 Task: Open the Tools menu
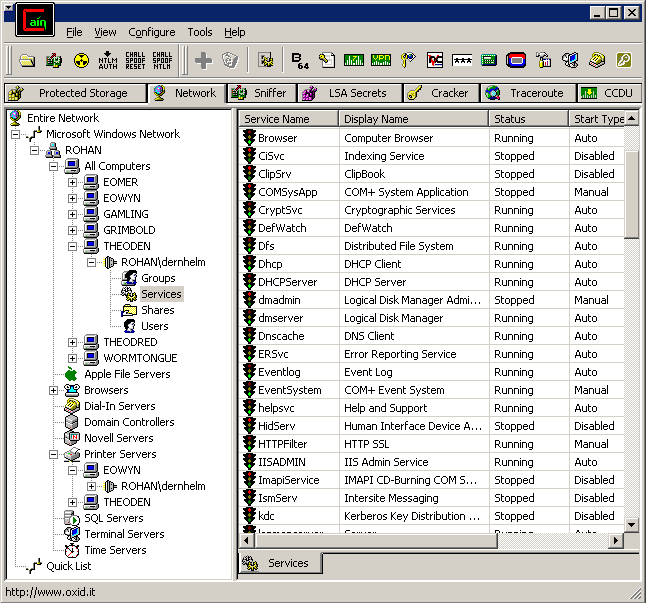(x=200, y=32)
